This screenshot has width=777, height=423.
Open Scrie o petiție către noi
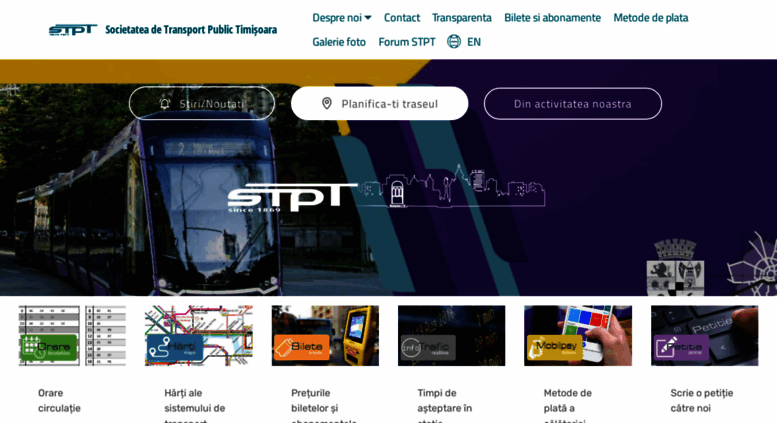click(x=702, y=401)
